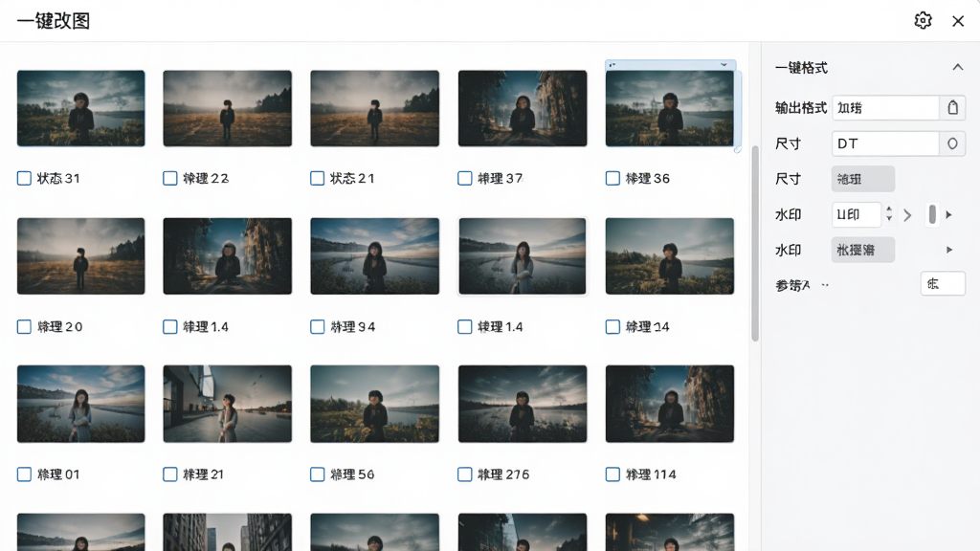
Task: Click the thumbnail grid vertical scrollbar
Action: point(755,244)
